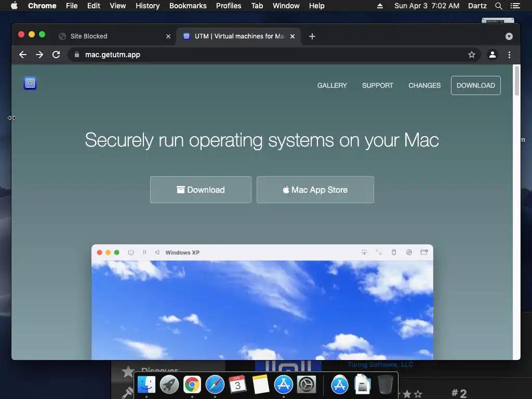Open the Help menu
This screenshot has height=399, width=532.
[x=316, y=6]
